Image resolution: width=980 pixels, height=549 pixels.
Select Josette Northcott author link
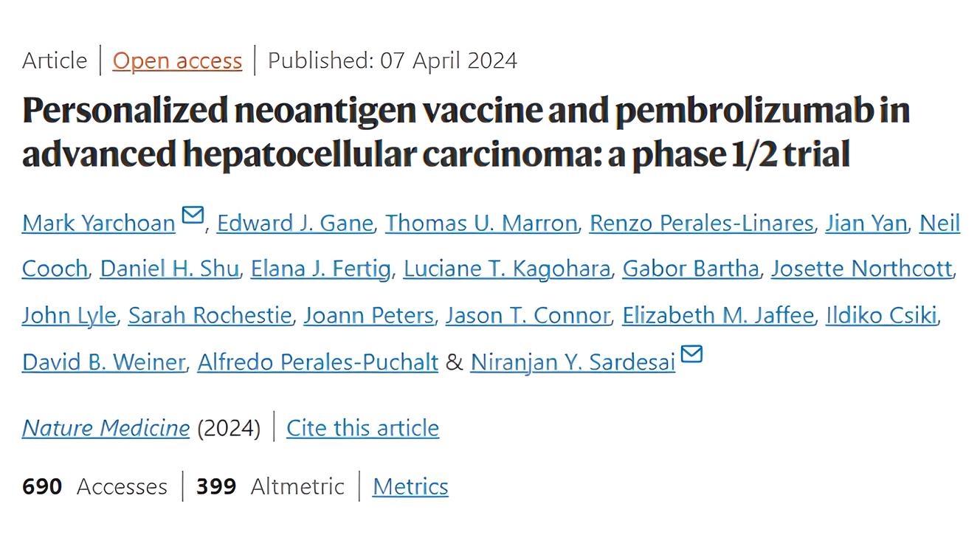coord(862,269)
